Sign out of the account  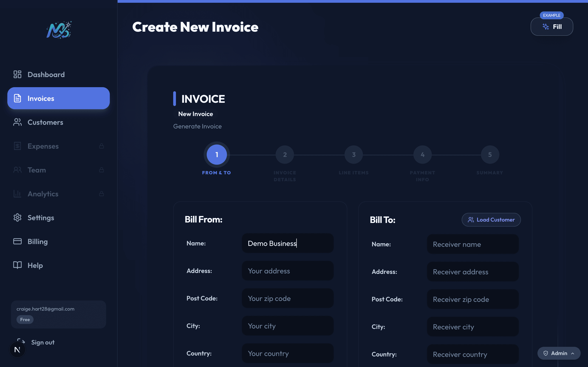click(x=43, y=342)
